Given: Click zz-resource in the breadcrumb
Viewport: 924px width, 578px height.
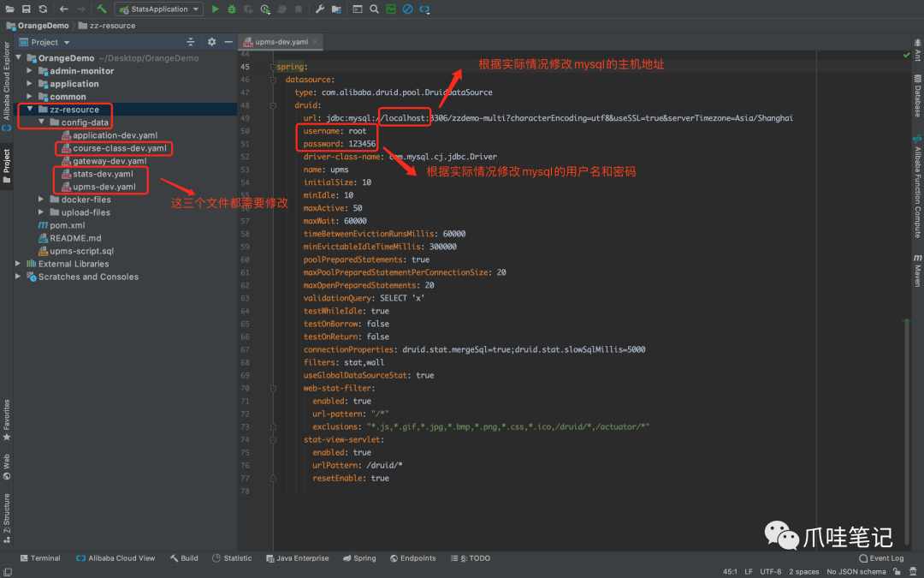Looking at the screenshot, I should click(x=107, y=26).
